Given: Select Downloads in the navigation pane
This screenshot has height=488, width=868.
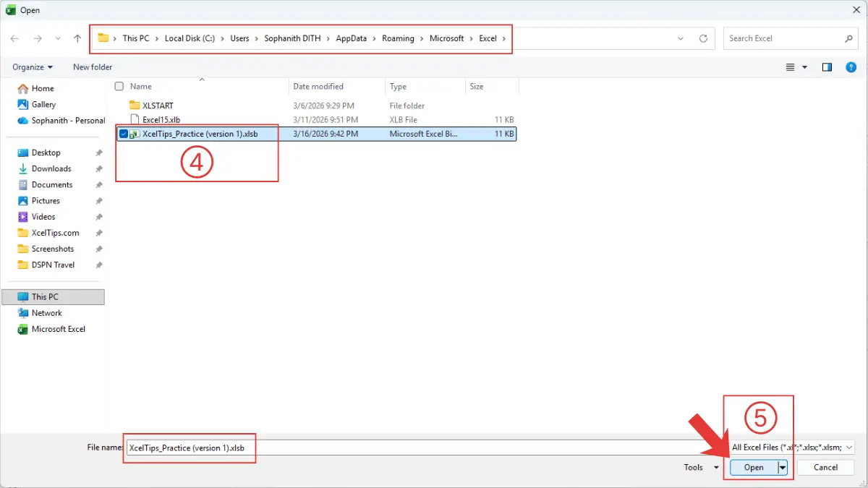Looking at the screenshot, I should (x=51, y=169).
